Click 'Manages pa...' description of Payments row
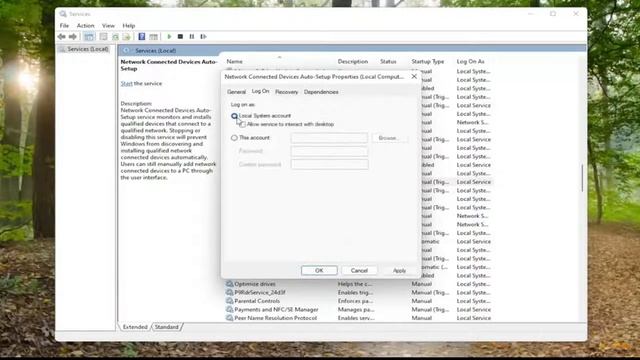This screenshot has width=640, height=360. pos(355,309)
